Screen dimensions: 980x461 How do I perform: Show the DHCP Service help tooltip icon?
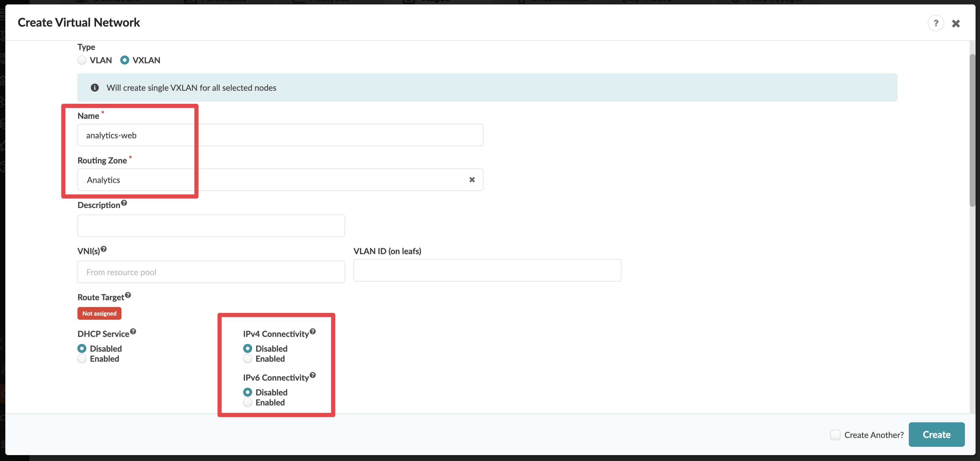[x=133, y=331]
